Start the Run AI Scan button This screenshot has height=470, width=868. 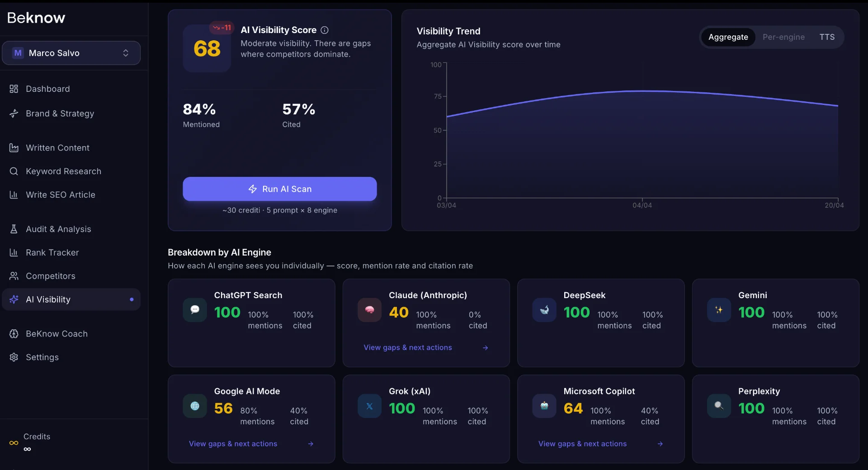pyautogui.click(x=280, y=189)
